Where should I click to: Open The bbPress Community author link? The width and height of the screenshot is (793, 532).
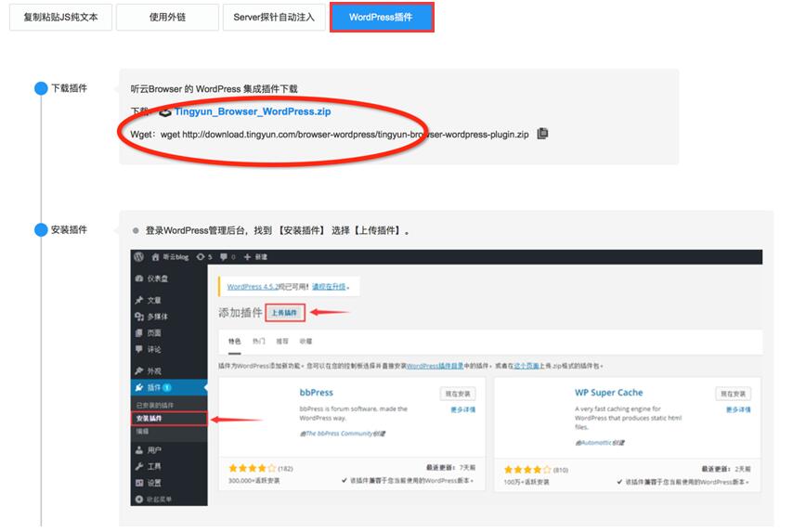339,434
